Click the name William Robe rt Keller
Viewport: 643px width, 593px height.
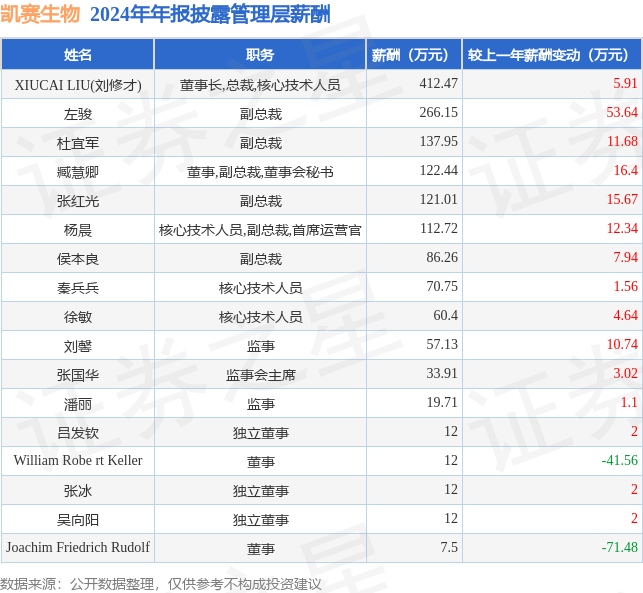click(78, 461)
